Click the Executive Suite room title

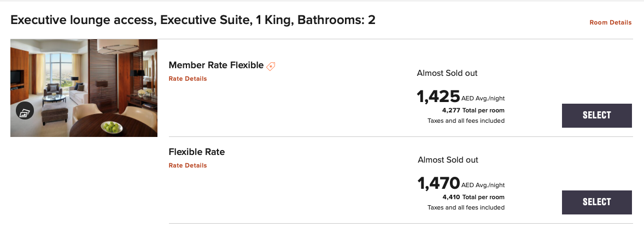[193, 21]
